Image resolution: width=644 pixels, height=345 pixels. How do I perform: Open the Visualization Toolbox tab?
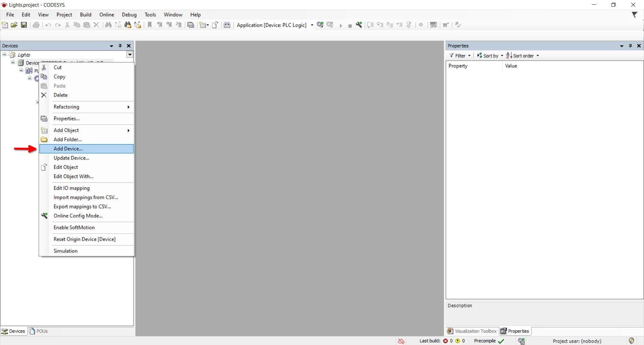coord(472,331)
